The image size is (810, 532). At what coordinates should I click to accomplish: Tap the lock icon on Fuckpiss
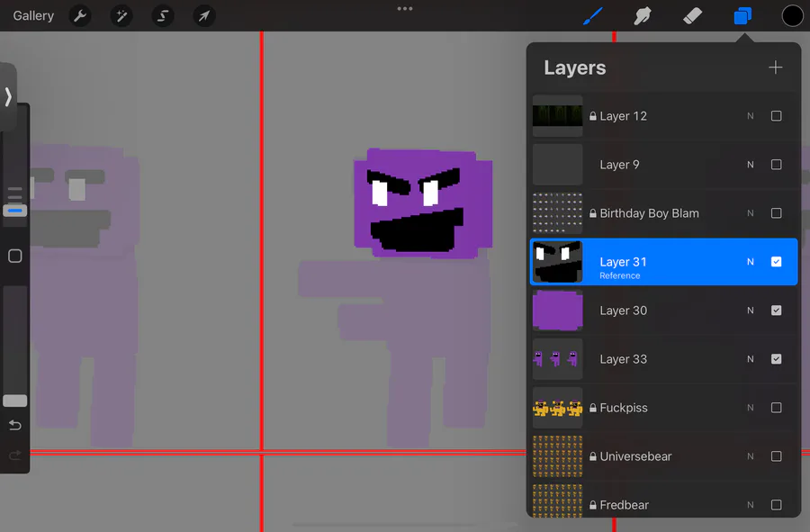[x=593, y=408]
